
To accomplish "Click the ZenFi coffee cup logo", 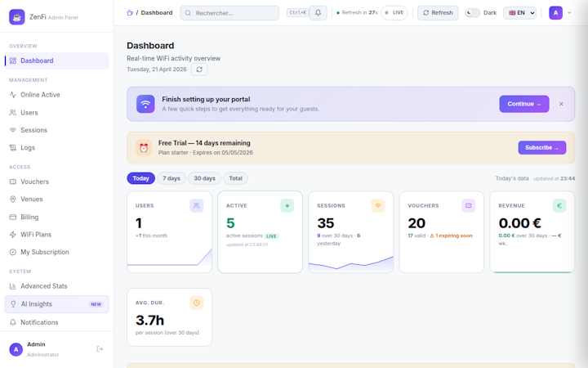I will click(17, 17).
